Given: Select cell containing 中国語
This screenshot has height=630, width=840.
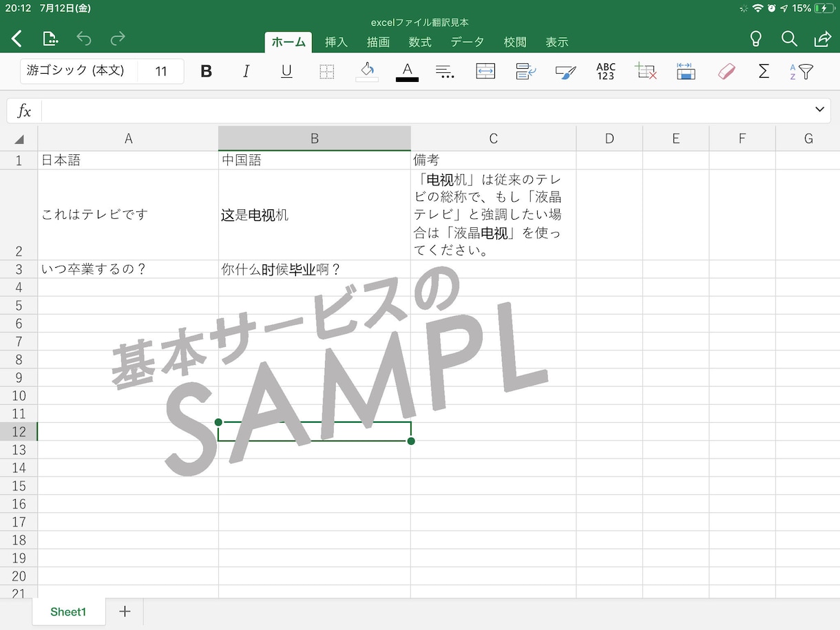Looking at the screenshot, I should [315, 160].
